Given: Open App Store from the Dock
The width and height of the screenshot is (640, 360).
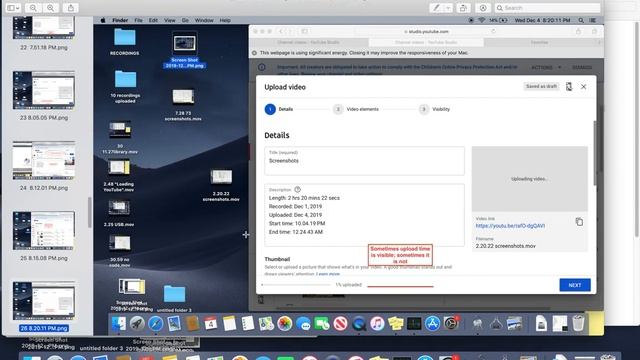Looking at the screenshot, I should tap(432, 324).
